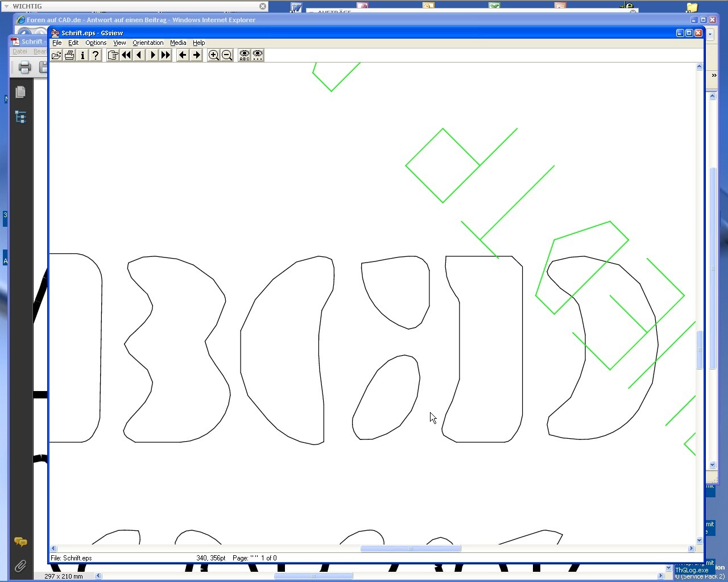This screenshot has width=728, height=582.
Task: Click the 'Page: "" 1 of 0' status text
Action: tap(255, 558)
